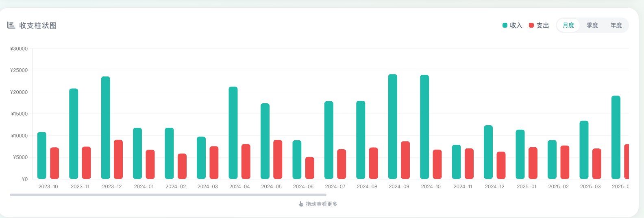The image size is (644, 218).
Task: Click the green income bar for 2024-06
Action: tap(297, 159)
